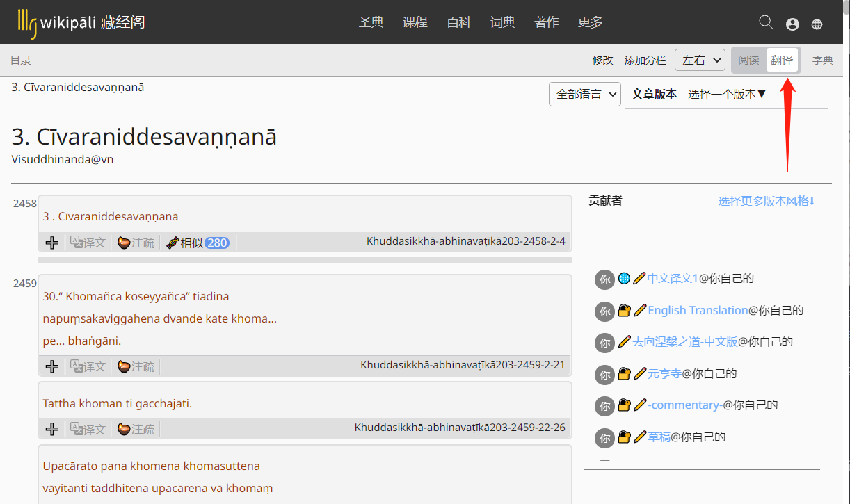Click the plus icon under paragraph 2458

[52, 243]
